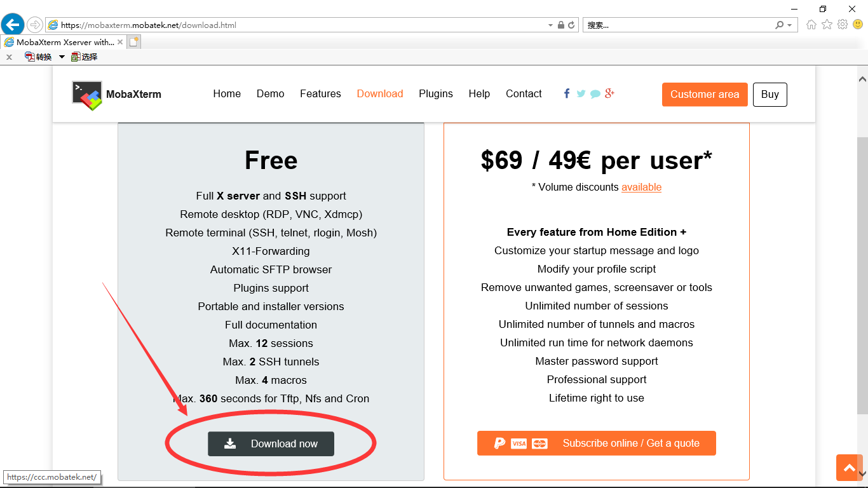Go back with the browser back arrow
The image size is (868, 488).
13,25
